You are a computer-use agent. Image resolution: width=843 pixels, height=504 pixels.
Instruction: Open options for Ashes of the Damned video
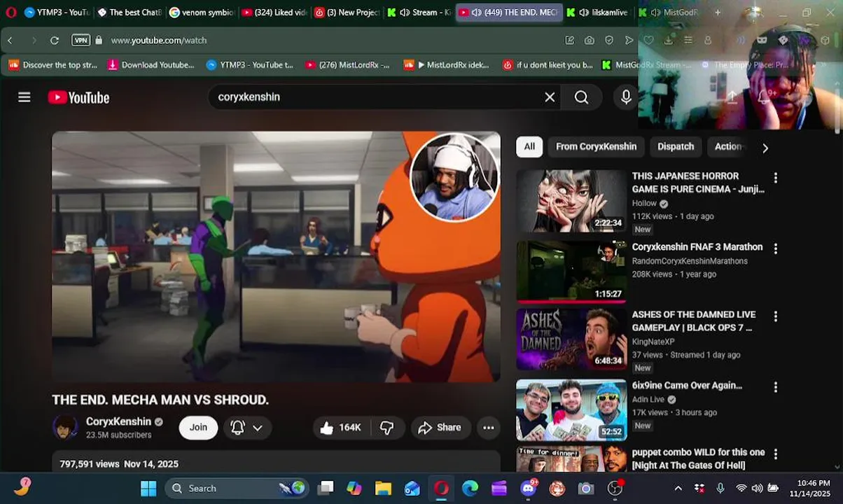coord(775,316)
